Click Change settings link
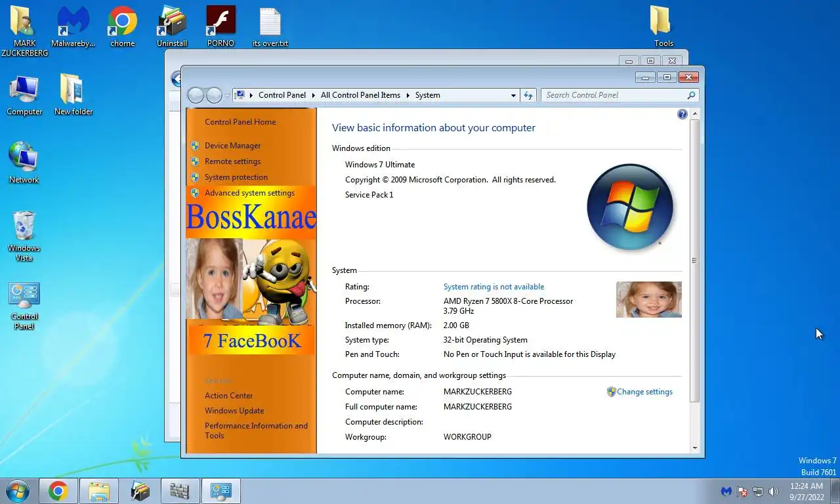Screen dimensions: 840x504 [644, 392]
